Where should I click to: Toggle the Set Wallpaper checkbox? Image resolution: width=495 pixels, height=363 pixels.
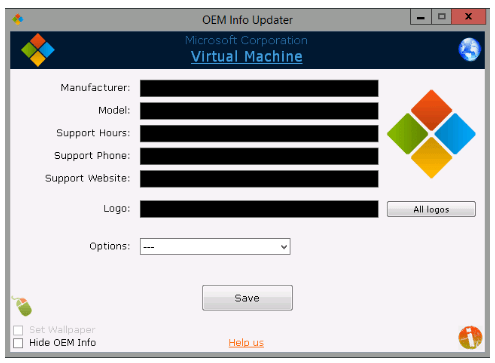click(x=18, y=330)
